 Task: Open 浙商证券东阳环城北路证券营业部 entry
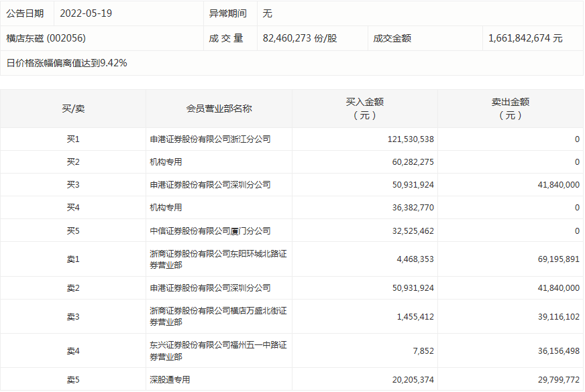pyautogui.click(x=218, y=259)
